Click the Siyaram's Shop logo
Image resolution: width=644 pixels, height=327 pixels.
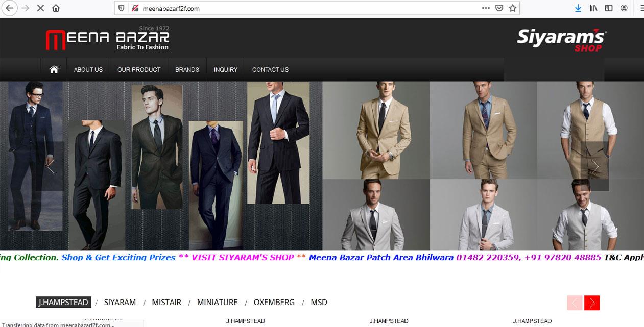(561, 40)
